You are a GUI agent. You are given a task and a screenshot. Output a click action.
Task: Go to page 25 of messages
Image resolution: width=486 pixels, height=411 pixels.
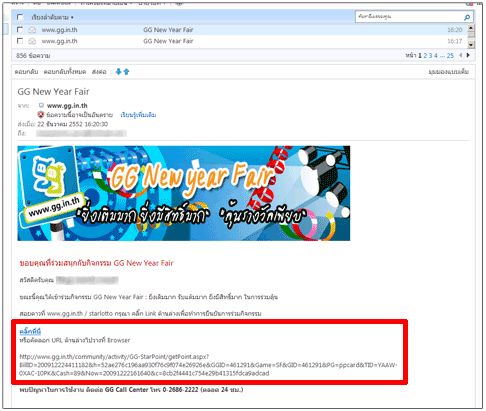(x=450, y=56)
